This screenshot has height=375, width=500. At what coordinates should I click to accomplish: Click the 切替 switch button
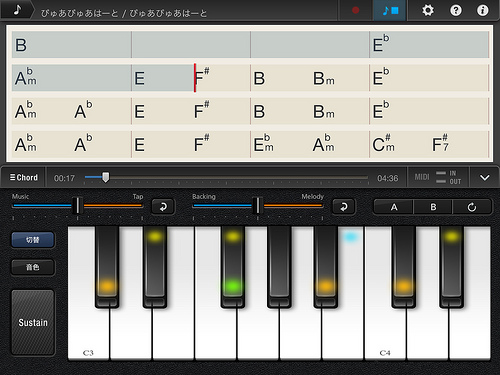tap(33, 240)
